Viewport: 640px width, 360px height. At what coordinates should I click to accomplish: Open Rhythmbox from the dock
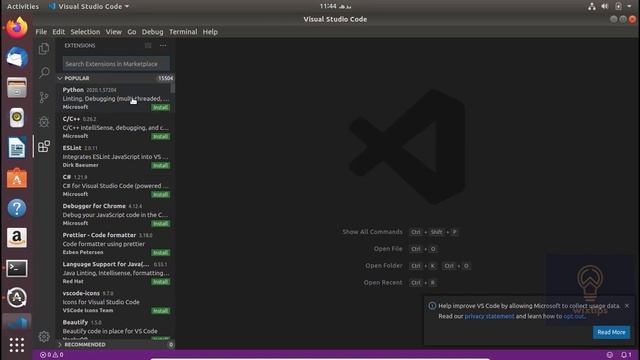coord(17,118)
